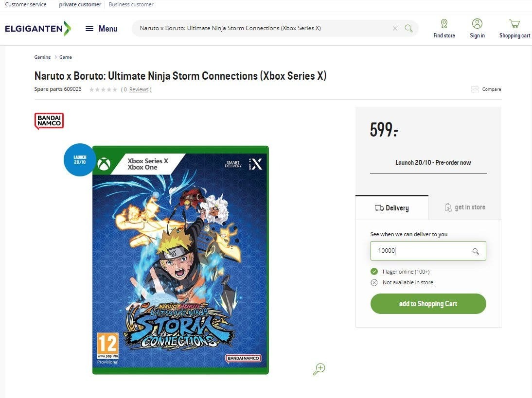Open the Reviews link
Screen dimensions: 532x398
click(x=139, y=89)
